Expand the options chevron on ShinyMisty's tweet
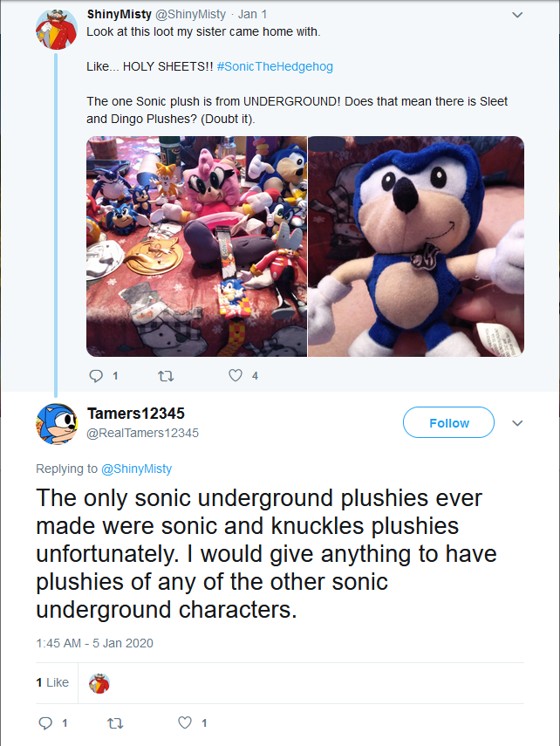 click(517, 15)
